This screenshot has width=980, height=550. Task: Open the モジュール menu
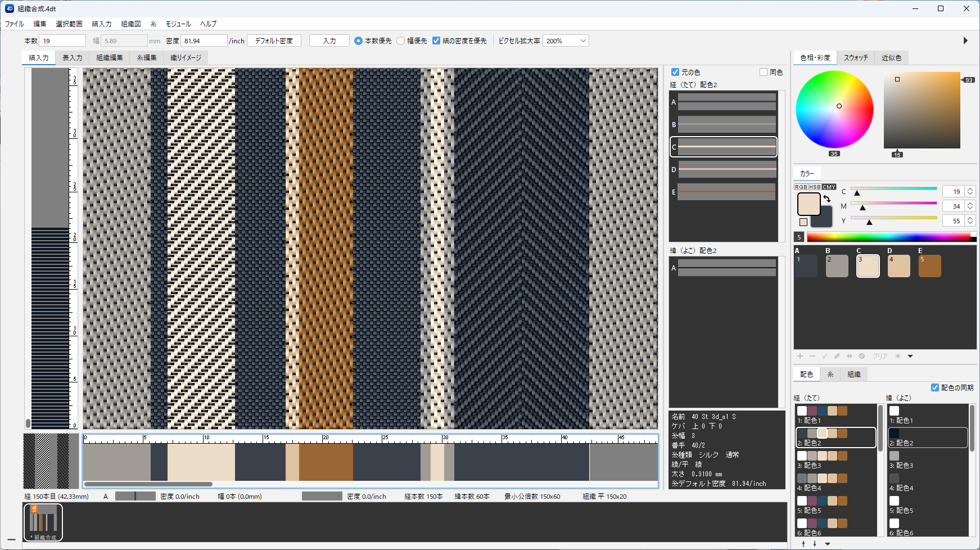[x=178, y=24]
